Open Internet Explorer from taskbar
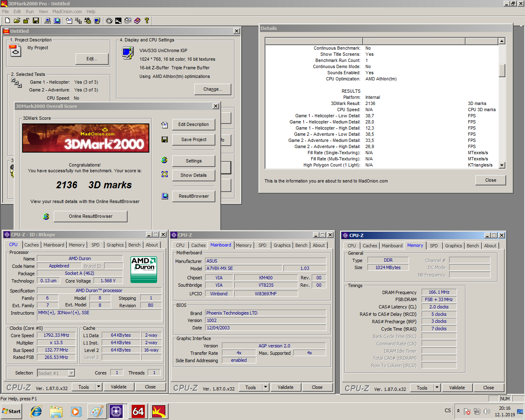The image size is (525, 420). click(36, 411)
